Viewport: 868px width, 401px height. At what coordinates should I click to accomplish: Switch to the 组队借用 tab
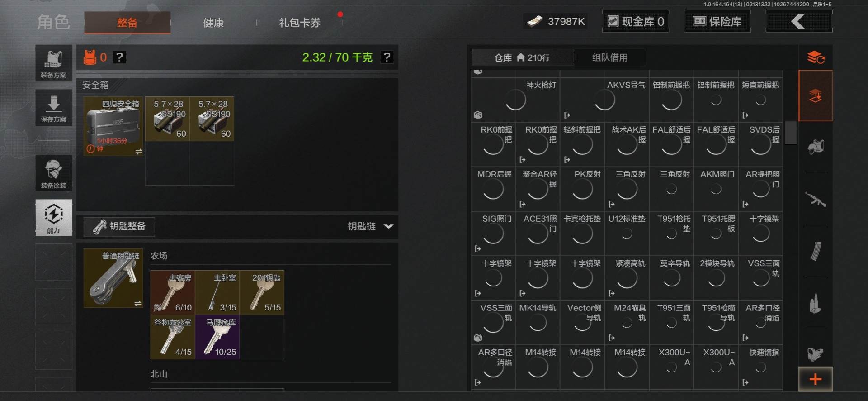click(x=610, y=57)
